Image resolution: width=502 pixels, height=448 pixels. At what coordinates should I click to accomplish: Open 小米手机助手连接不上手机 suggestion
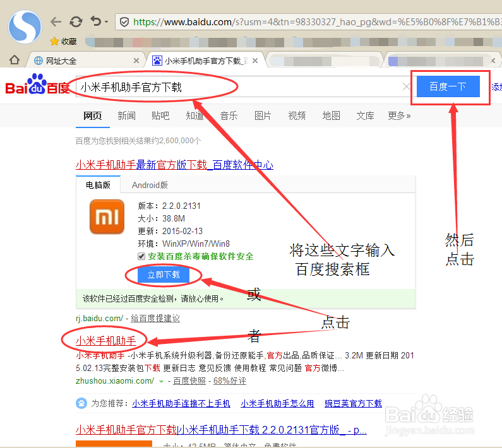point(181,404)
